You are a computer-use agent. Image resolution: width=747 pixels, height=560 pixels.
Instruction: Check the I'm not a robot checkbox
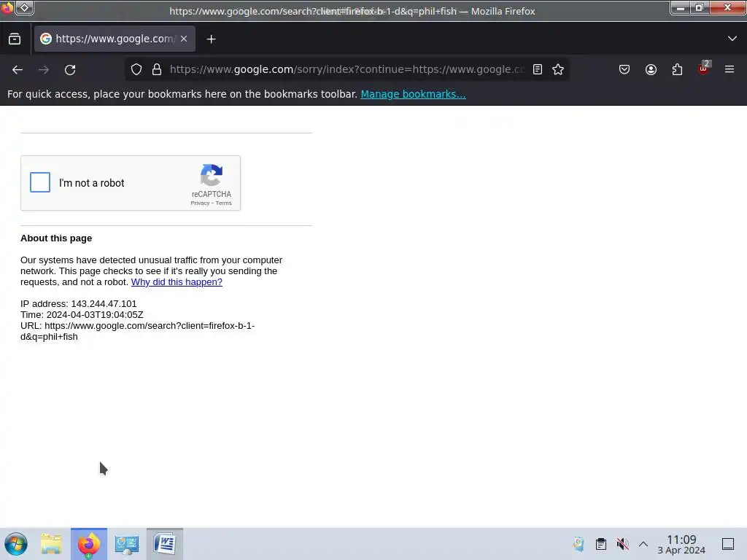click(x=40, y=182)
